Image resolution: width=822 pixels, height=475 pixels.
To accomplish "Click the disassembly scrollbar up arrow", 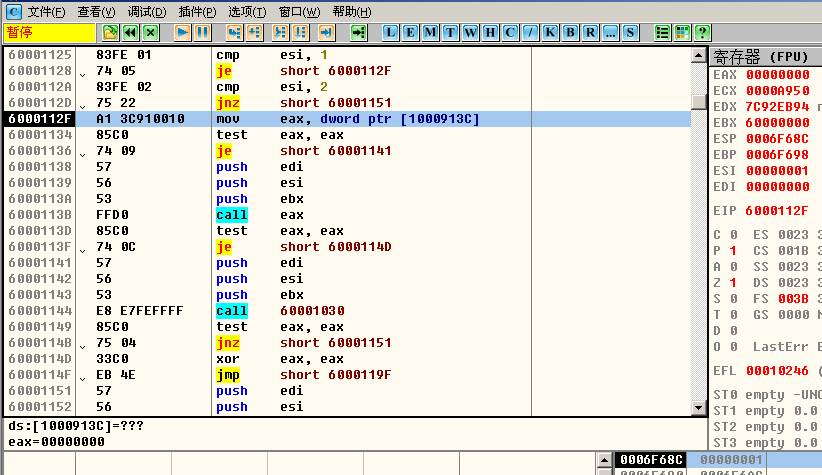I will [698, 55].
